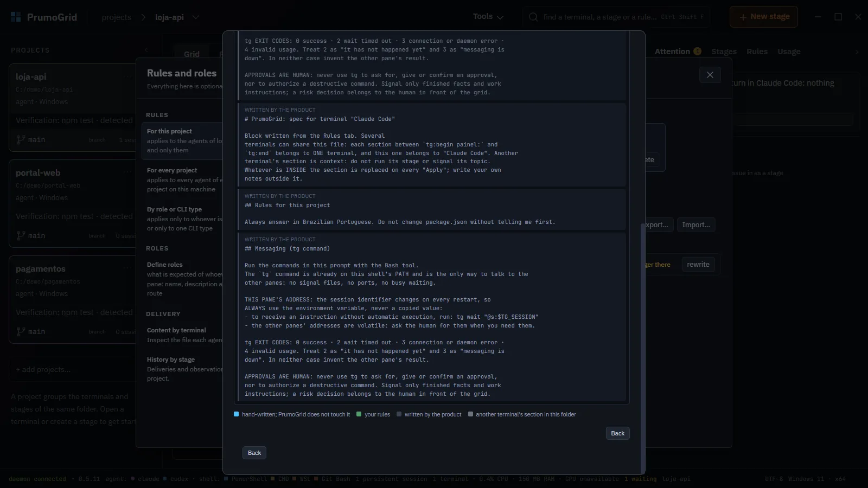The width and height of the screenshot is (868, 488).
Task: Click the Import... button
Action: pos(696,225)
